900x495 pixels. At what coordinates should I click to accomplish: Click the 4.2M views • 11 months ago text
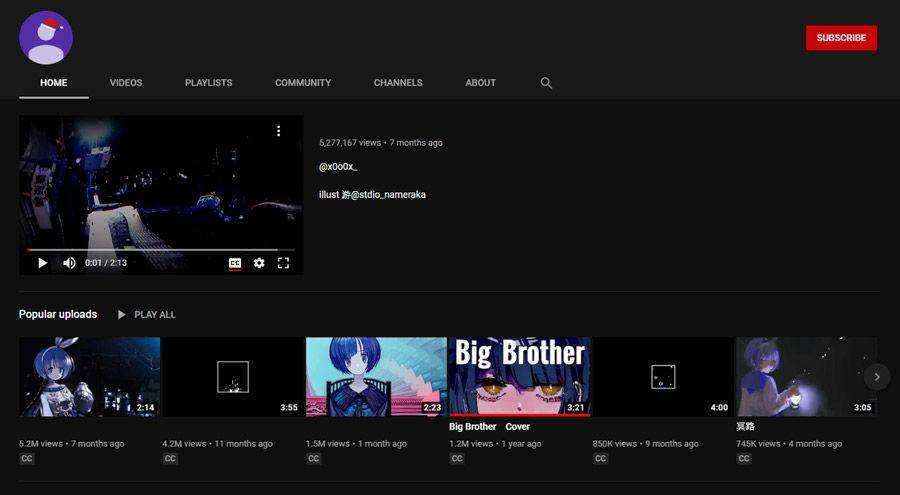218,444
